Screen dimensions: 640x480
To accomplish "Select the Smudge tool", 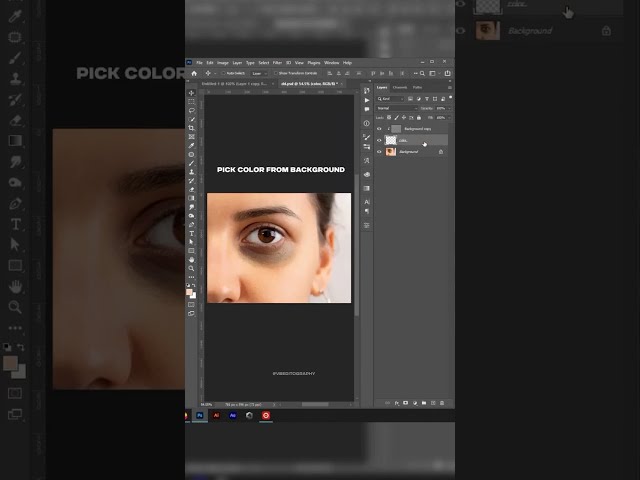I will 191,207.
